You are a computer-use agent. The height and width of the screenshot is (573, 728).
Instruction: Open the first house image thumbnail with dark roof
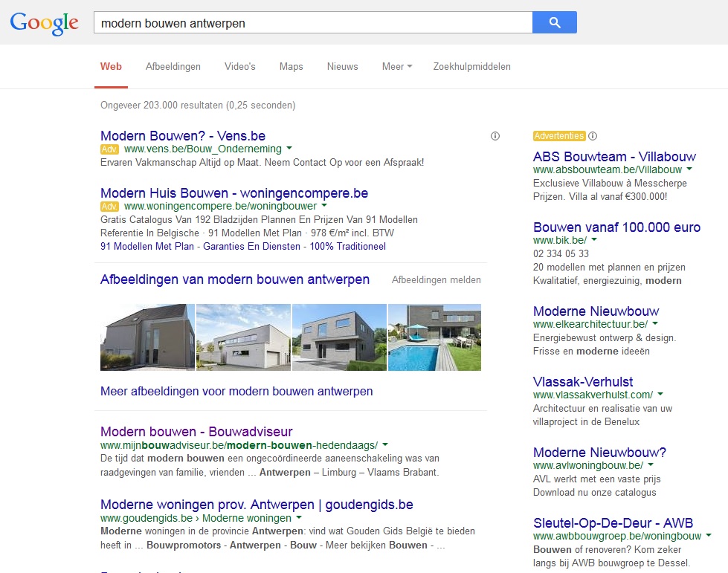click(148, 337)
